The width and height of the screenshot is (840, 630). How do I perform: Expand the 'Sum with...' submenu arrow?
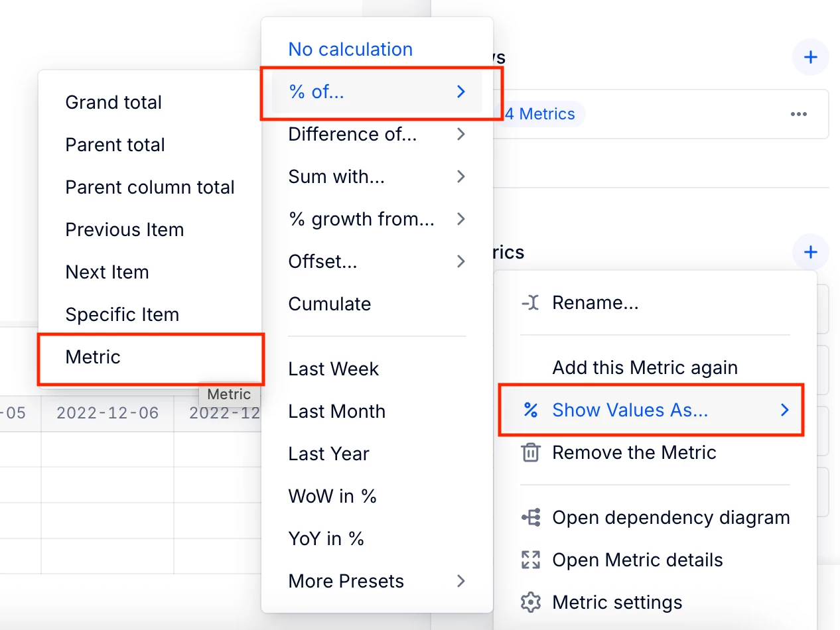[x=461, y=177]
